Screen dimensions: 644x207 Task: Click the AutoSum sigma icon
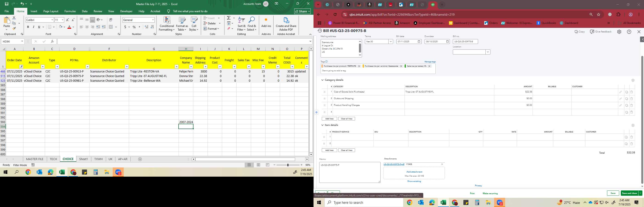click(229, 18)
